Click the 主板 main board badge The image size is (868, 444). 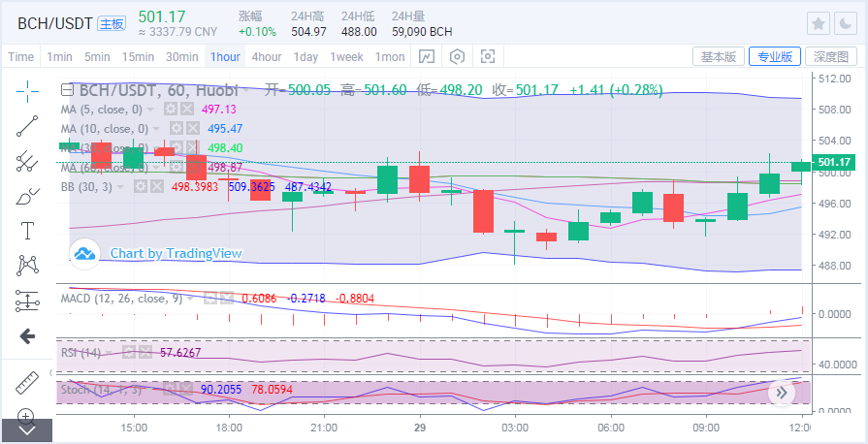click(x=112, y=24)
